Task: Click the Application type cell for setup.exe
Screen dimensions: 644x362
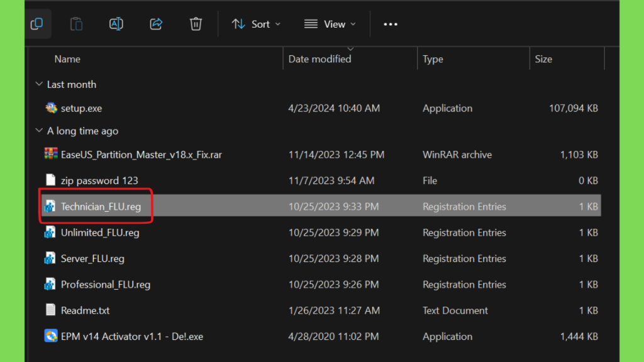Action: [447, 108]
